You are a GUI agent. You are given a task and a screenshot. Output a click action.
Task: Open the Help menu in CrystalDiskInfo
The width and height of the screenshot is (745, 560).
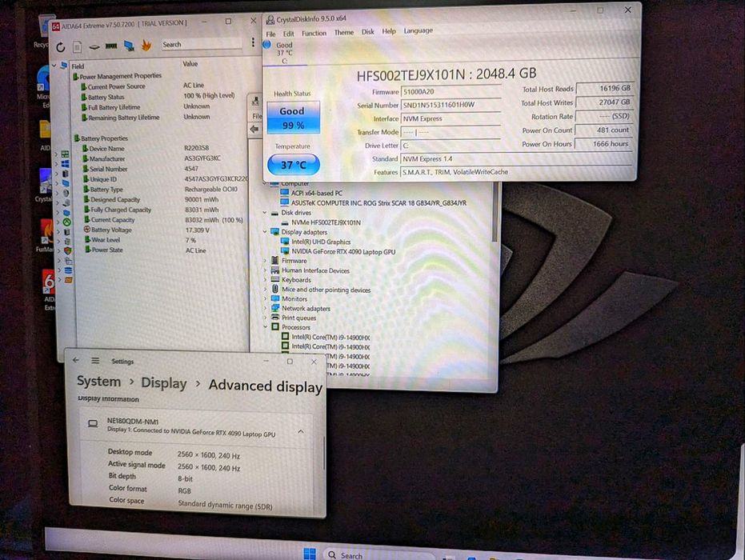pos(389,31)
